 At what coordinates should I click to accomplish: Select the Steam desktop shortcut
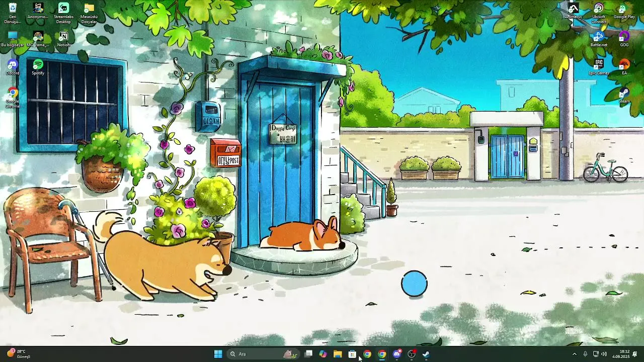click(x=624, y=96)
